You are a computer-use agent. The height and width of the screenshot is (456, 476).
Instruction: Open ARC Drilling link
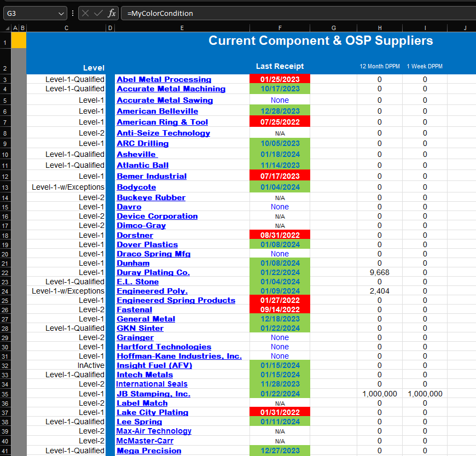[x=143, y=143]
